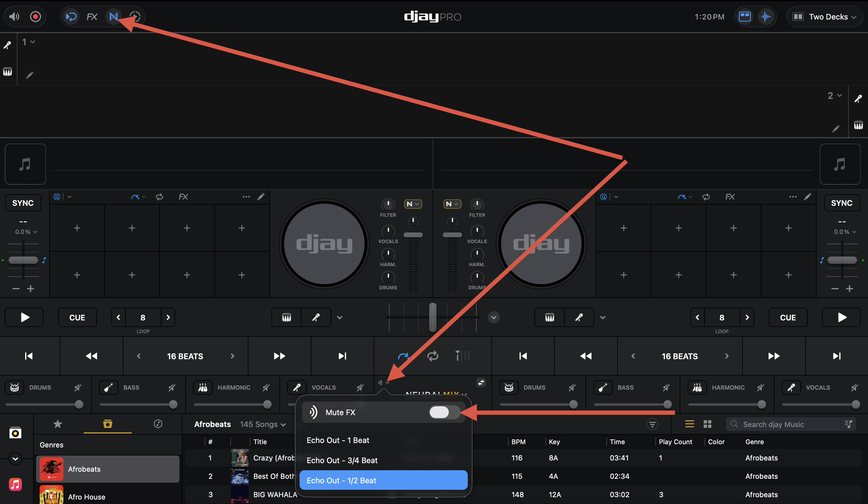Image resolution: width=868 pixels, height=504 pixels.
Task: Click the speaker volume icon
Action: coord(14,17)
